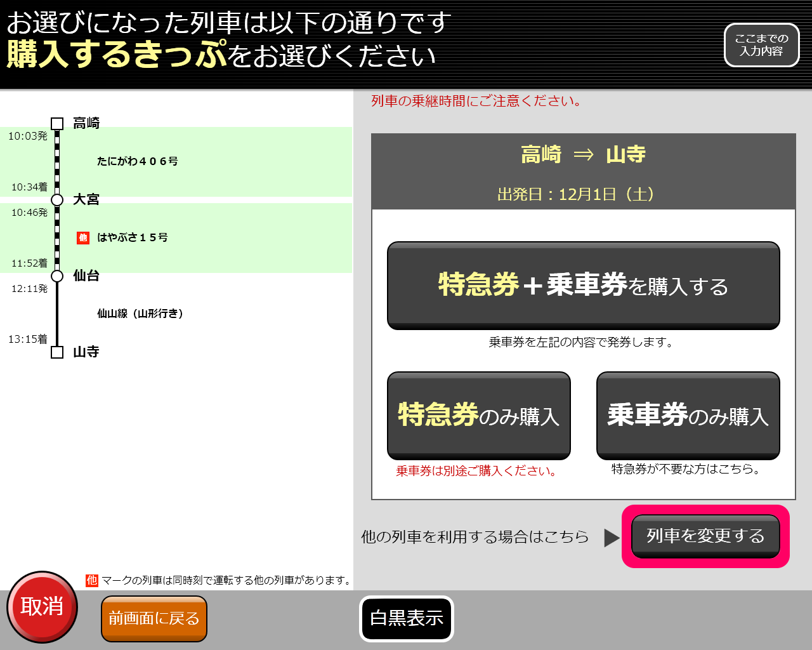Screen dimensions: 812x650
Task: Click the red 他 icon beside はやぶさ15号
Action: tap(83, 237)
